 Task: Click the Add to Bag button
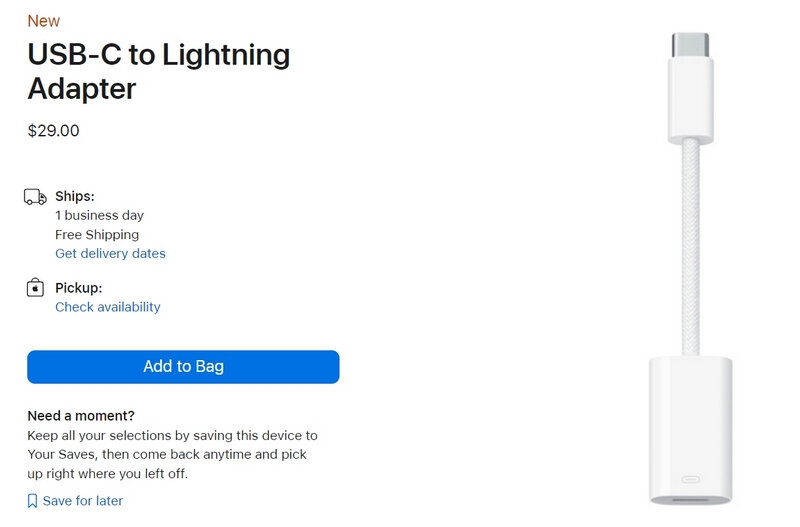click(x=183, y=367)
